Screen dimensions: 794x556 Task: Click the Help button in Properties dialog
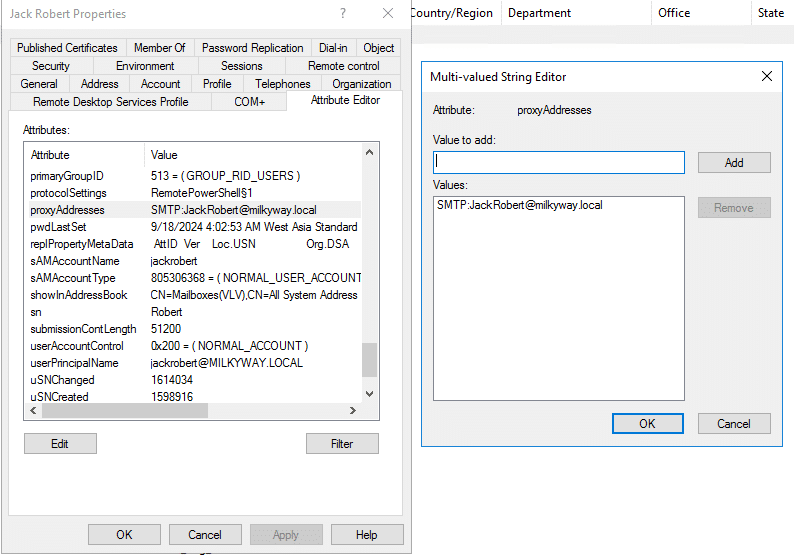367,535
